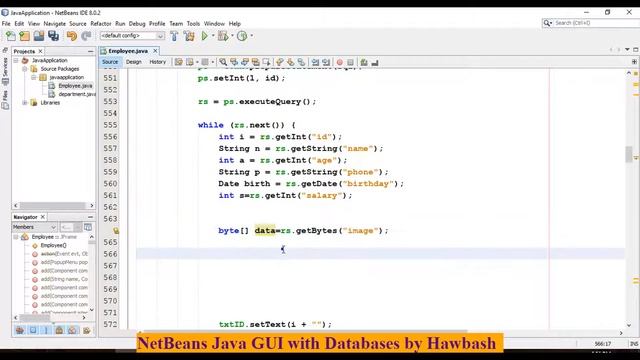Select the Employee.java editor tab
Image resolution: width=640 pixels, height=360 pixels.
point(128,51)
